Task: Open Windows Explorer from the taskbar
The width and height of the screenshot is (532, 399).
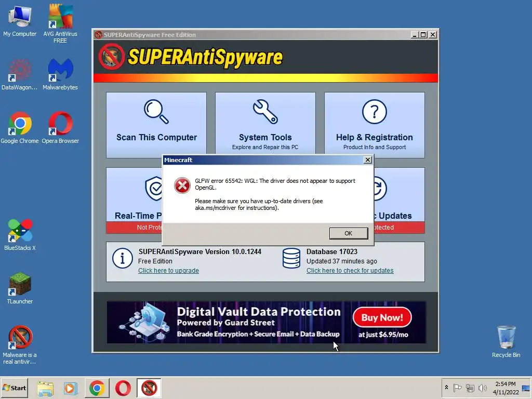Action: 45,388
